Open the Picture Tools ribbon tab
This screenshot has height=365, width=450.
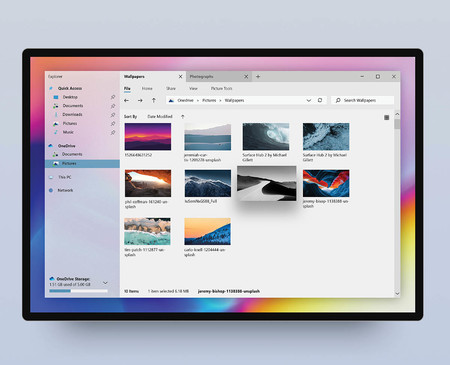click(x=221, y=89)
